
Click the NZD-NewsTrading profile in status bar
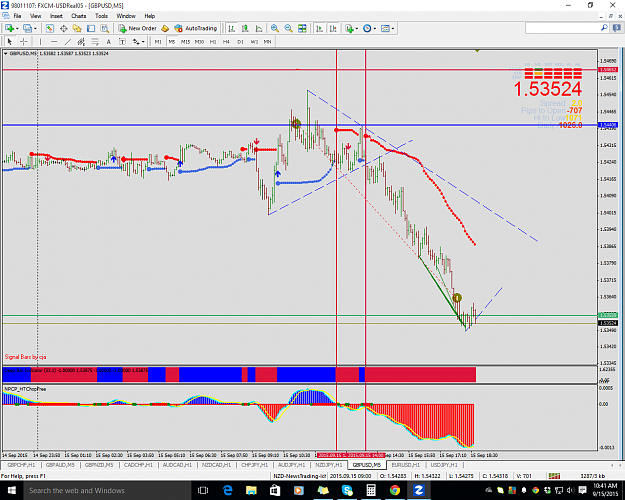[x=299, y=476]
